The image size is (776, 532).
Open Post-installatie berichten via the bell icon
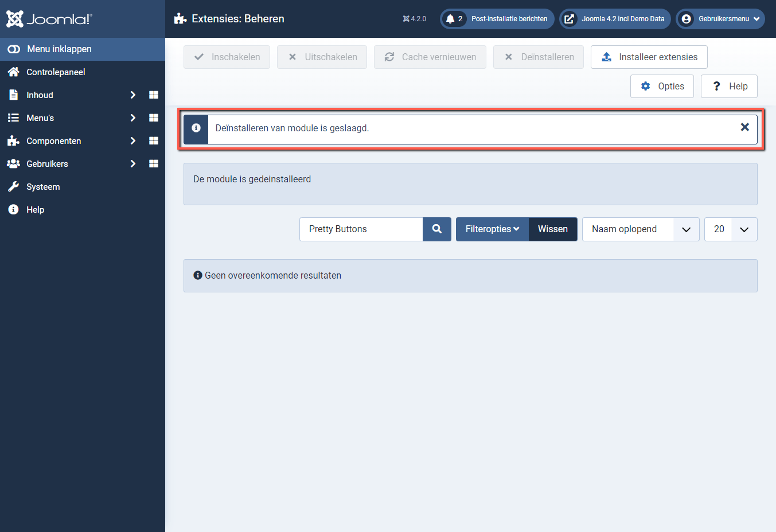click(451, 18)
